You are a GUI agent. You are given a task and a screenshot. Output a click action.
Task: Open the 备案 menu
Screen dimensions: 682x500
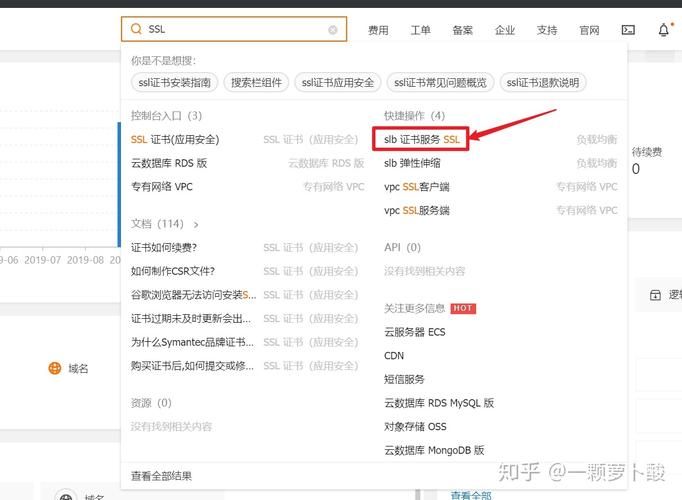[x=463, y=30]
